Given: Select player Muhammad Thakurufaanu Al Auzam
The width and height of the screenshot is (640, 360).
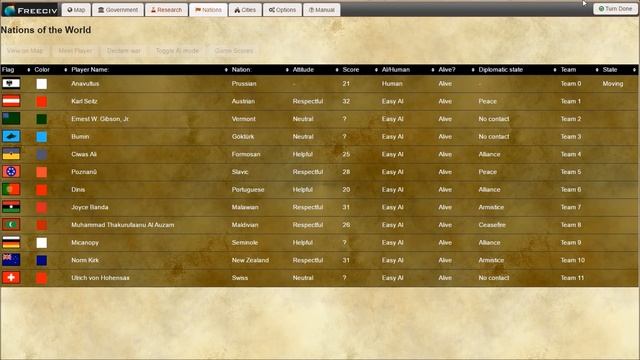Looking at the screenshot, I should pyautogui.click(x=122, y=225).
